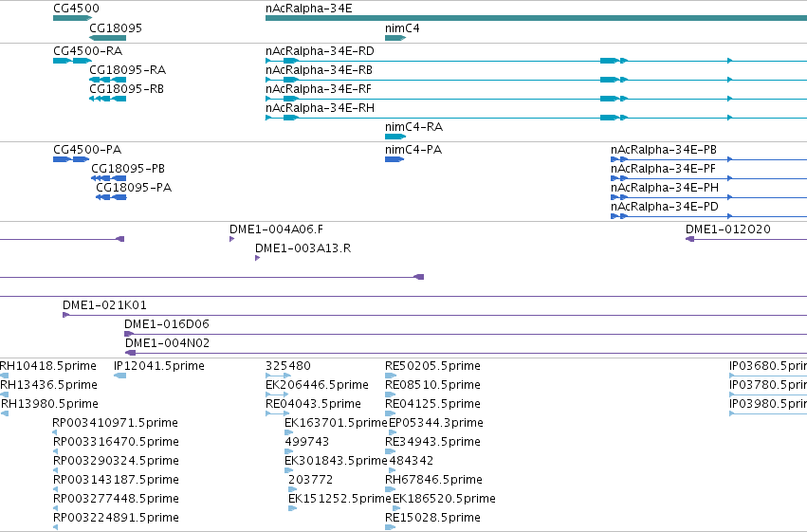Screen dimensions: 807x532
Task: Click the RH13436.5prime EST label
Action: tap(49, 385)
